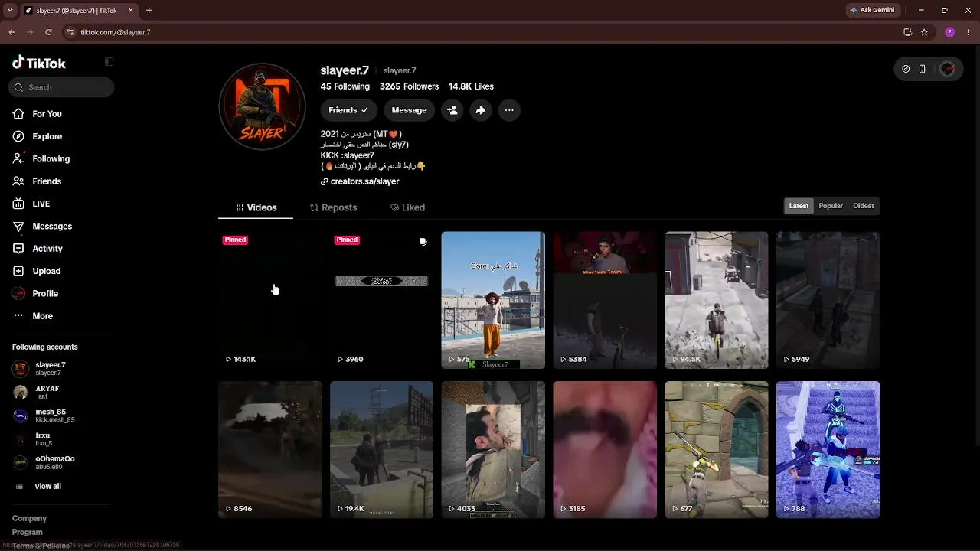Open the creators.sa/slayer bio link

(364, 181)
